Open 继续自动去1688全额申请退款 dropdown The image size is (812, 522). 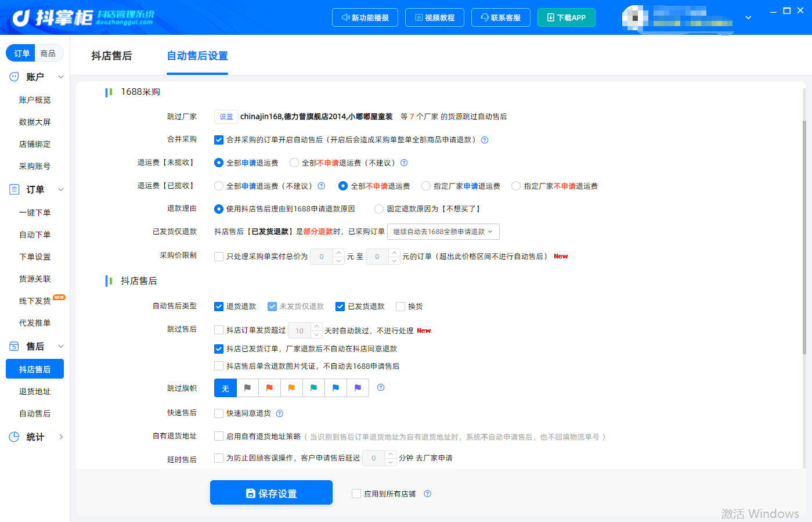click(443, 232)
